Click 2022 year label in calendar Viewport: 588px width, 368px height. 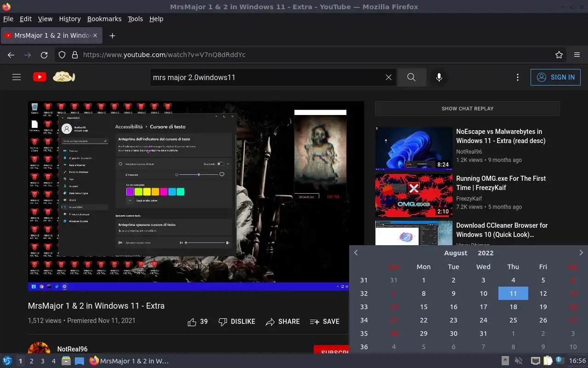pyautogui.click(x=486, y=253)
